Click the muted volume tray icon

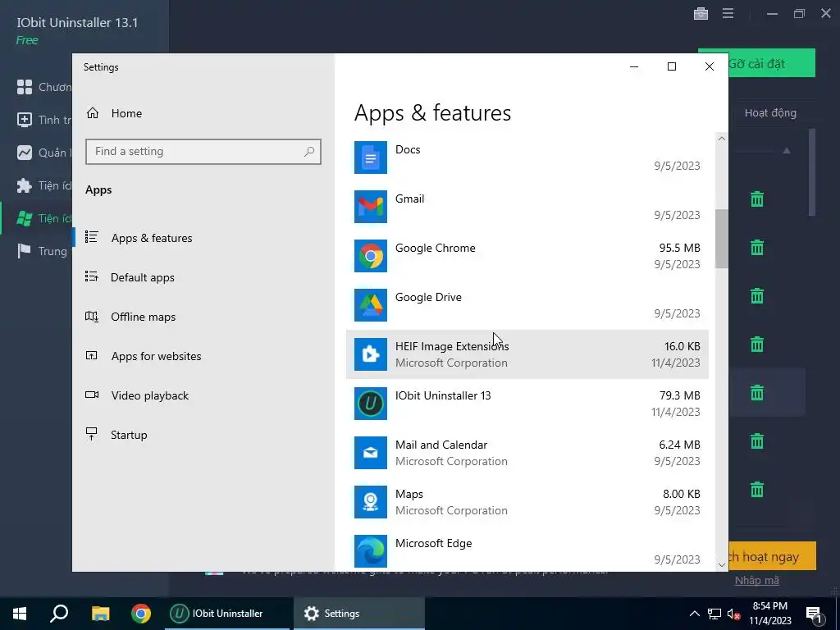coord(734,614)
